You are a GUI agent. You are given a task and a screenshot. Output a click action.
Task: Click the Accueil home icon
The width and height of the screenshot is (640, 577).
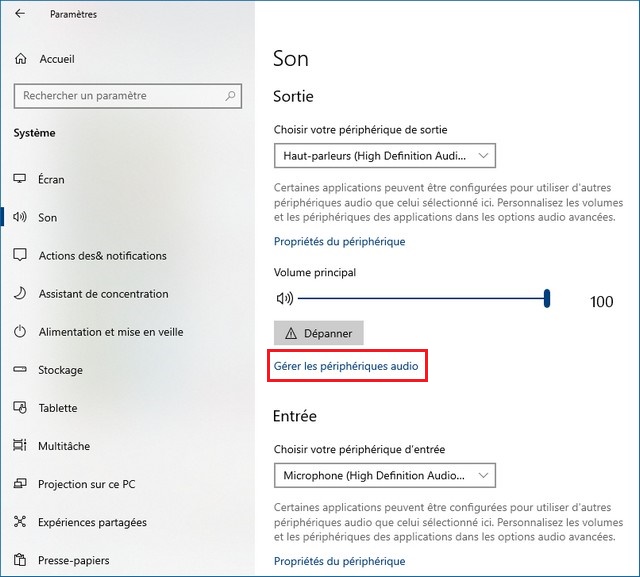[21, 59]
